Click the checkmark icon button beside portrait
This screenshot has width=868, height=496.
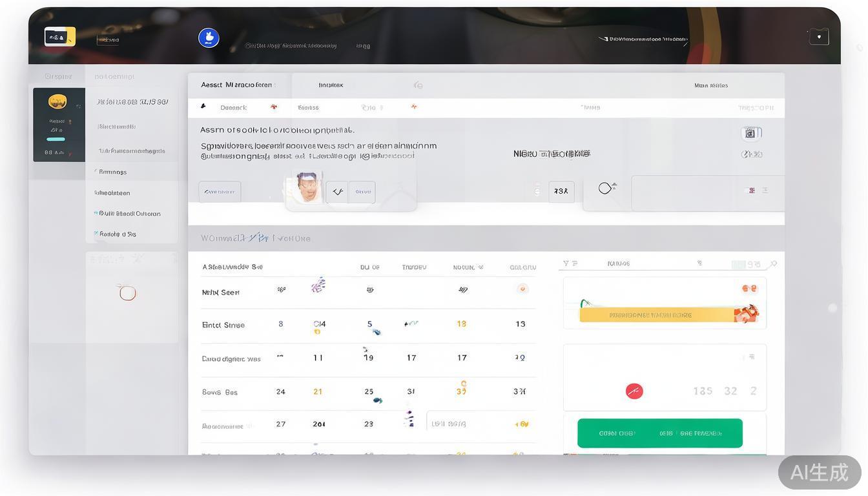(x=336, y=192)
